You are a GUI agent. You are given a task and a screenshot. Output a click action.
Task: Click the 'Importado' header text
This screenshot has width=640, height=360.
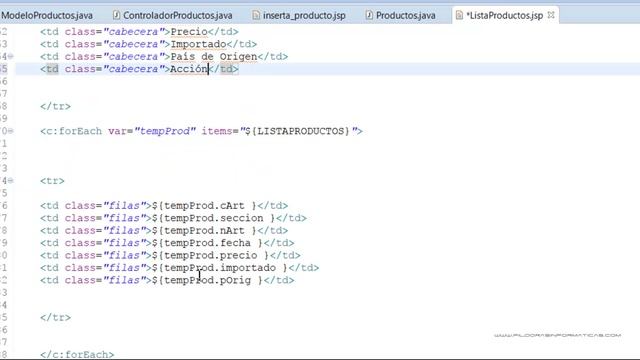pyautogui.click(x=198, y=44)
